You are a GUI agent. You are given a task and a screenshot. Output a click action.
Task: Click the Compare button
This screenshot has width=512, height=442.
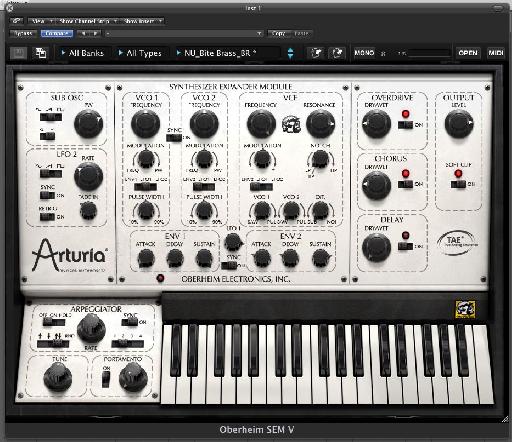57,33
